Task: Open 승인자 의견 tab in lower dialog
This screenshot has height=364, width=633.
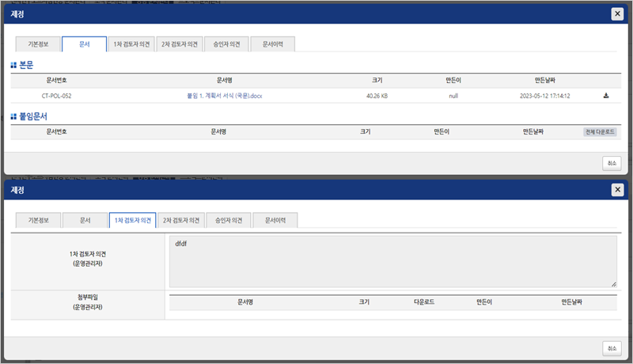Action: coord(228,220)
